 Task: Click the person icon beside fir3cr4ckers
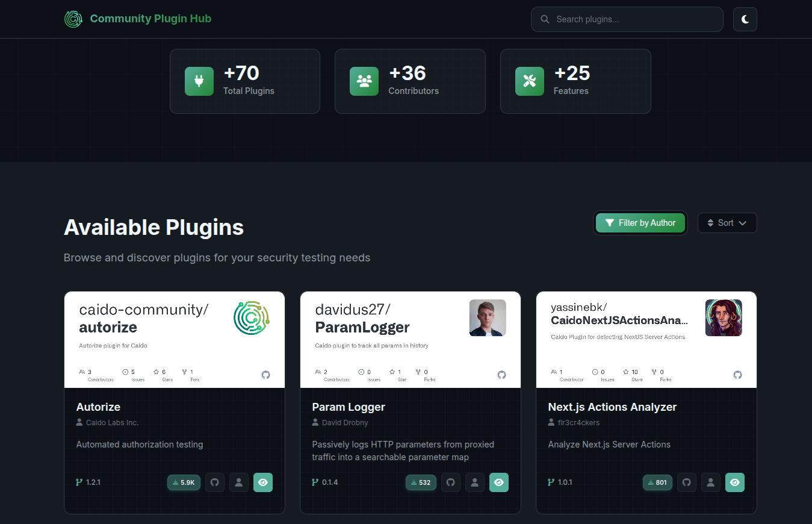(x=551, y=423)
